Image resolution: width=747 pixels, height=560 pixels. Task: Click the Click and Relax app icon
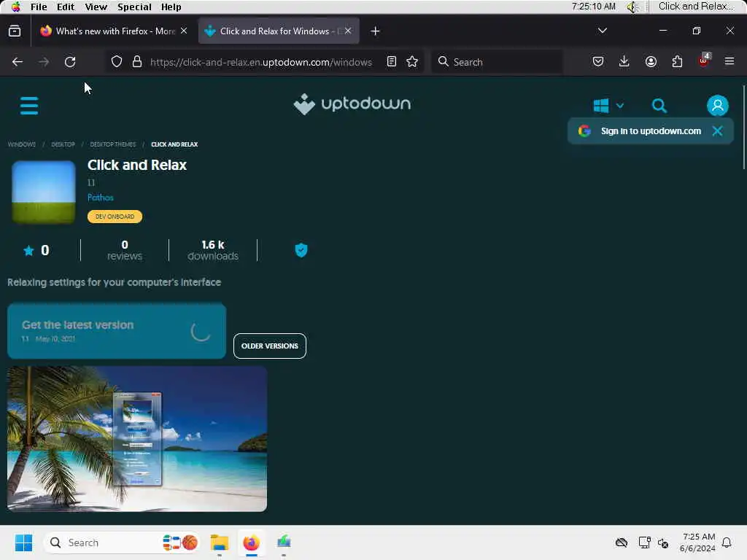[x=43, y=192]
